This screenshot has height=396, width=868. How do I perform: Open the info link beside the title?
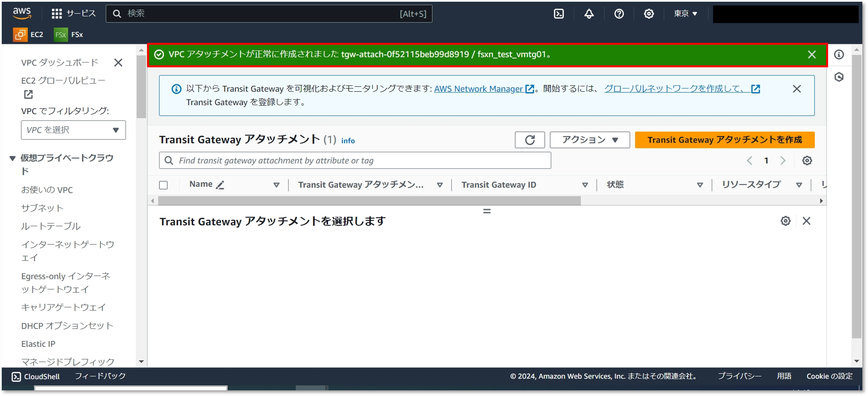[348, 140]
